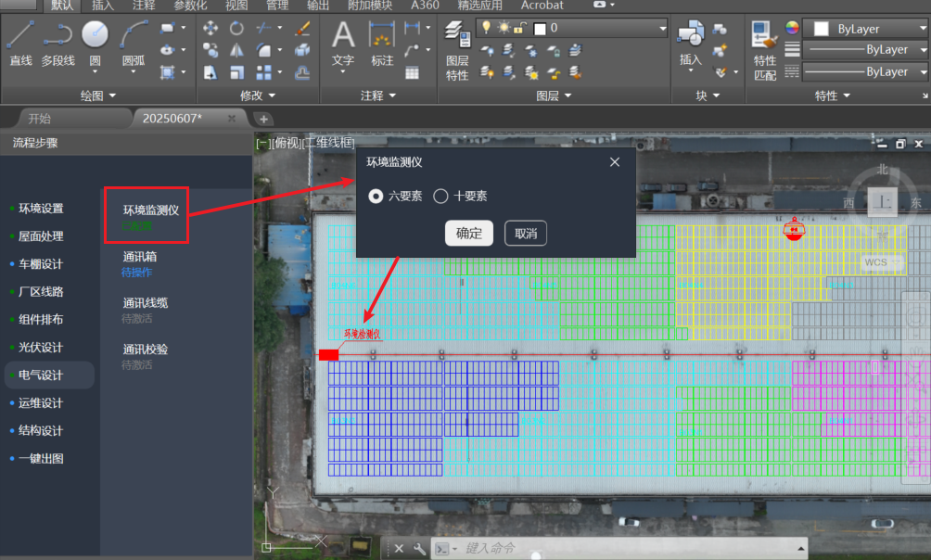Select the 十要素 radio option
Image resolution: width=931 pixels, height=560 pixels.
441,196
